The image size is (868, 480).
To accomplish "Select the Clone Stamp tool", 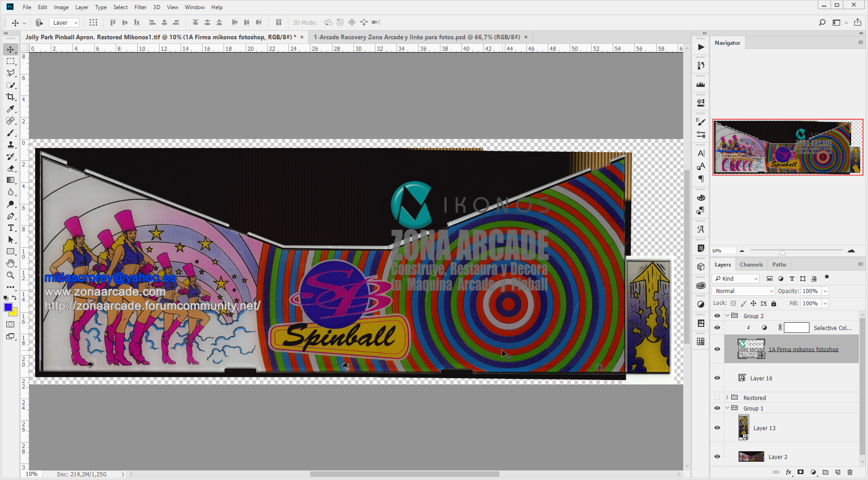I will pos(11,144).
